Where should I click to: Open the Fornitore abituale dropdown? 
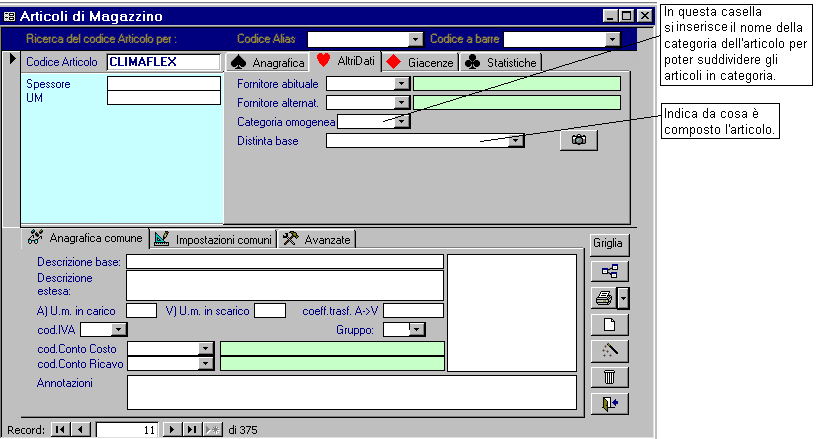(x=401, y=84)
